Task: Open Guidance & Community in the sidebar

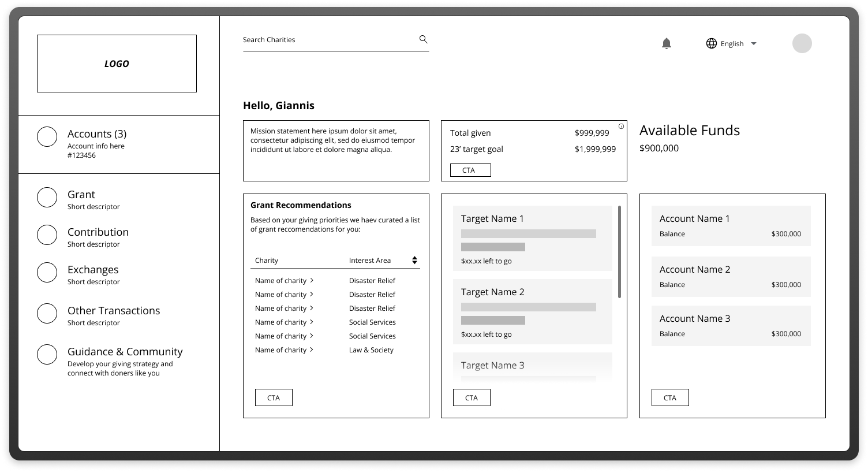Action: pos(125,351)
